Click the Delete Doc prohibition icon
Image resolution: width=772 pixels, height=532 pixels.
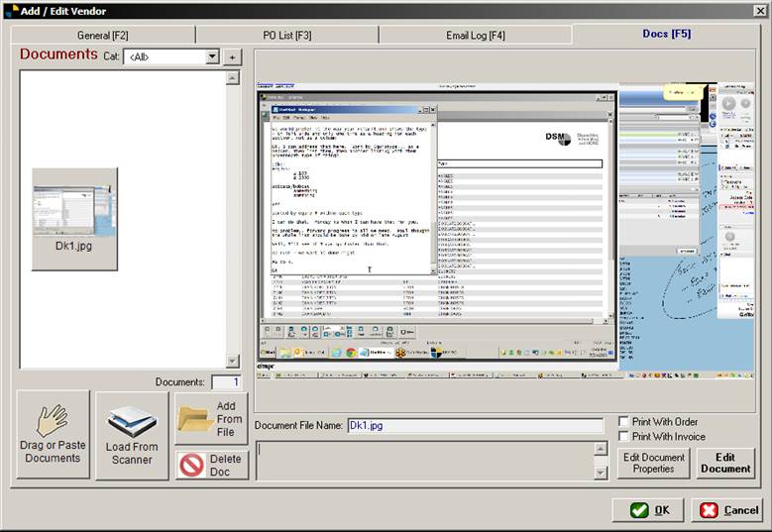coord(193,465)
